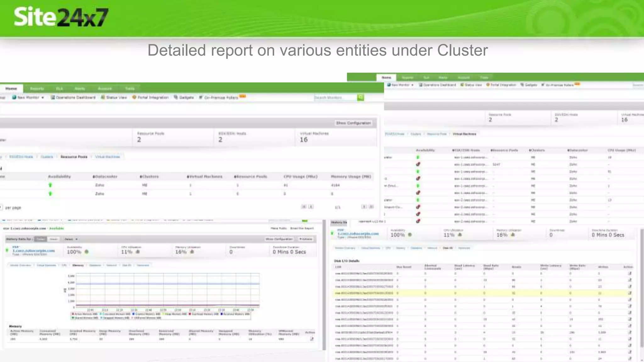Click first green up-status icon in VM list
This screenshot has height=362, width=644.
(418, 157)
